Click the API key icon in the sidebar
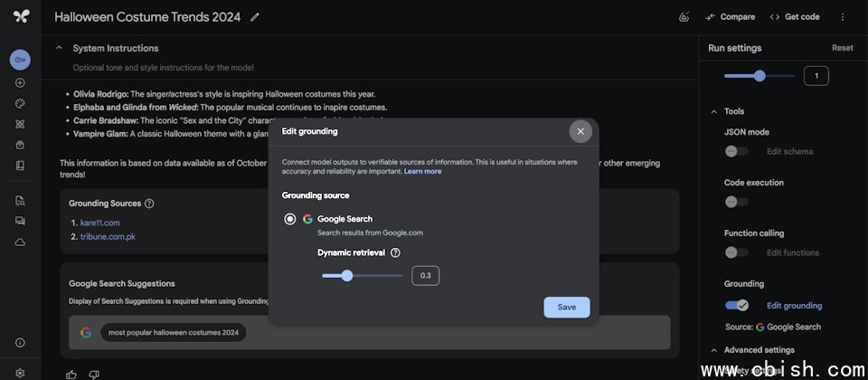The height and width of the screenshot is (380, 868). point(20,60)
